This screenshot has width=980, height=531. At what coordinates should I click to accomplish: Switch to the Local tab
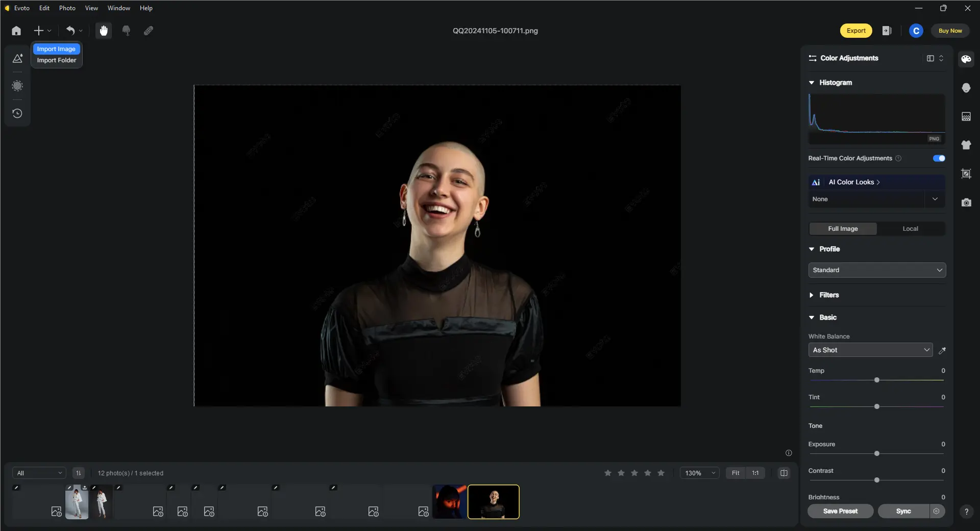(910, 229)
